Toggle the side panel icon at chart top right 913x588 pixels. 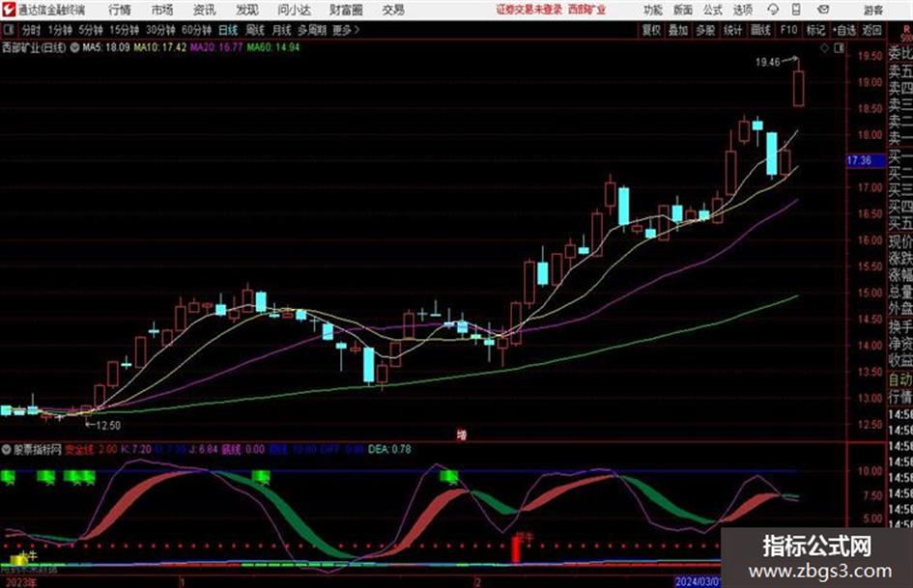[839, 48]
